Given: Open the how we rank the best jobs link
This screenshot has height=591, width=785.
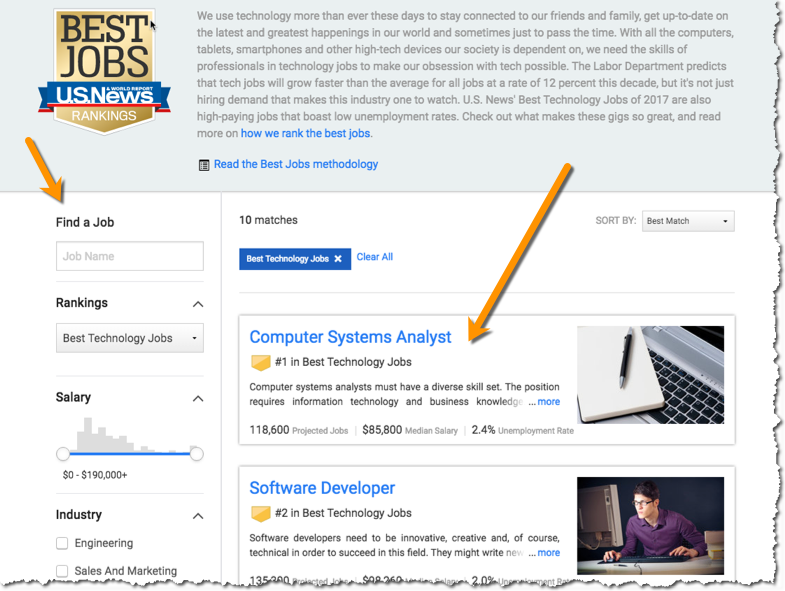Looking at the screenshot, I should pos(305,133).
